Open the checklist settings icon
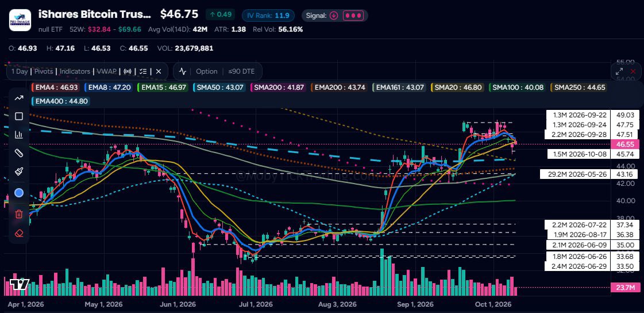This screenshot has width=644, height=313. point(143,71)
